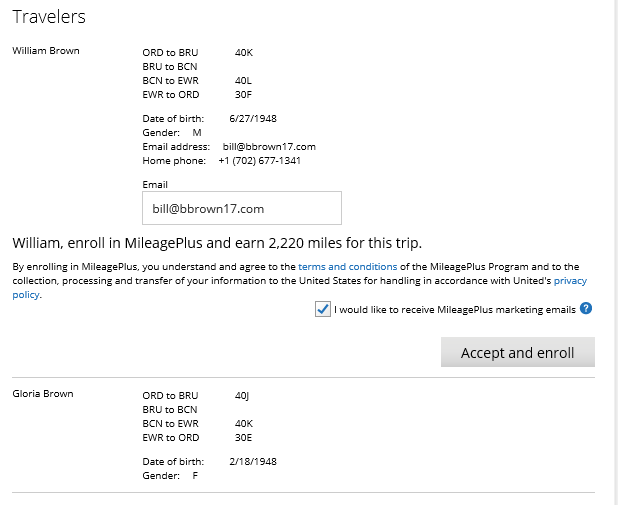Open the privacy policy link
The height and width of the screenshot is (505, 618).
pos(570,281)
